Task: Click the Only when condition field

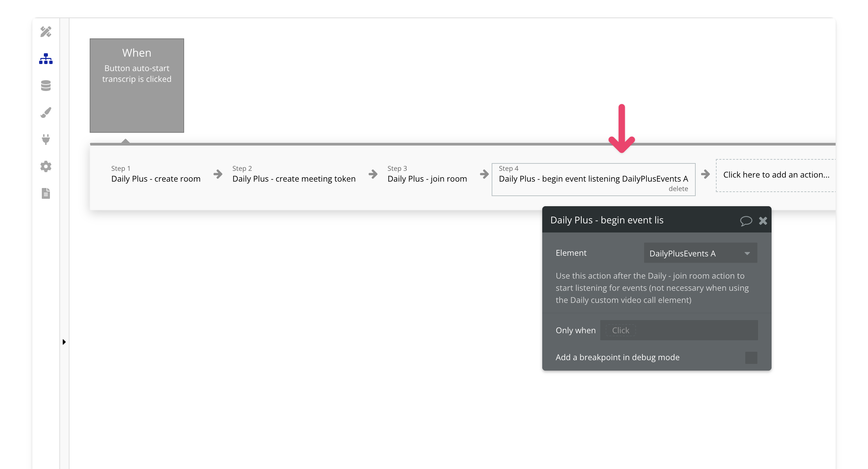Action: pos(679,330)
